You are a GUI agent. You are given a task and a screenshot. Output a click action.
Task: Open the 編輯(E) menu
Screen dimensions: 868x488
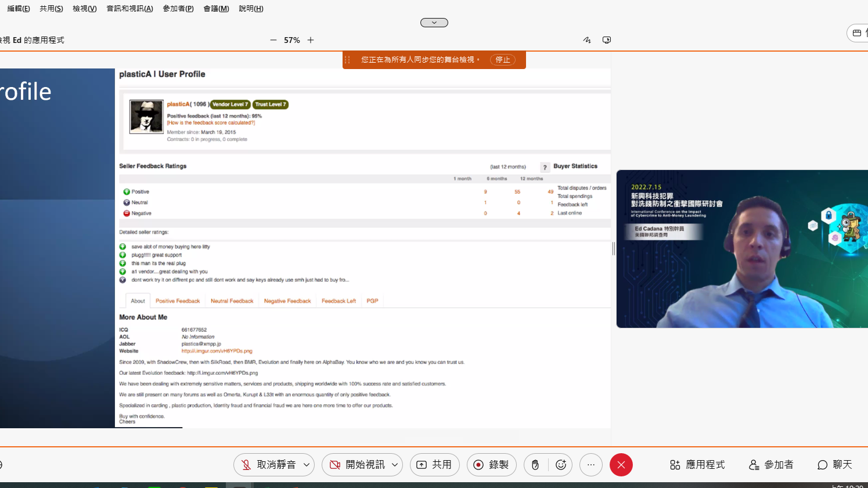(x=19, y=9)
